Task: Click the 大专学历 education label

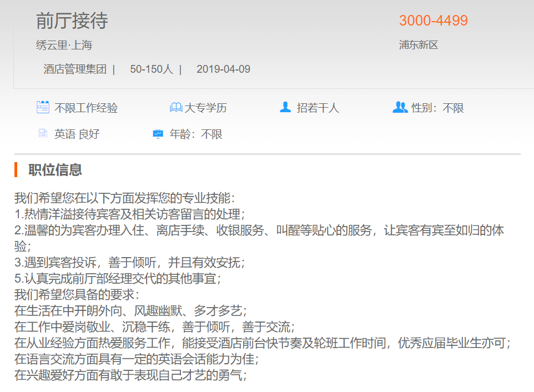Action: (205, 108)
